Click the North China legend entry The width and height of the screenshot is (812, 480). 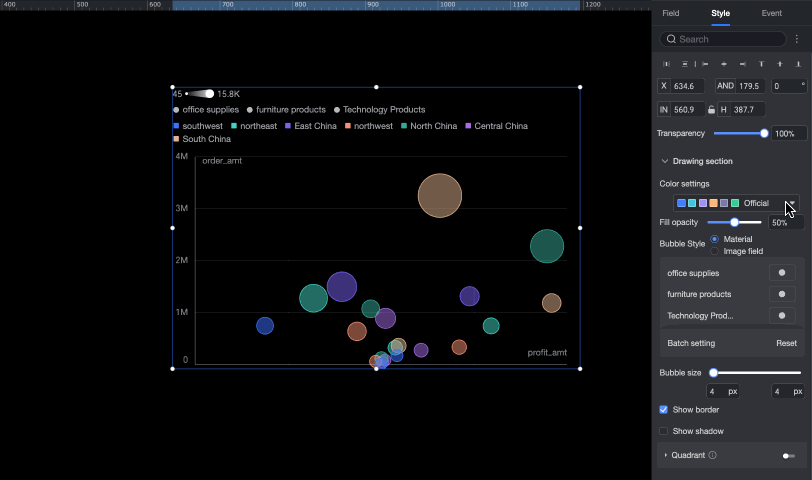click(x=429, y=126)
